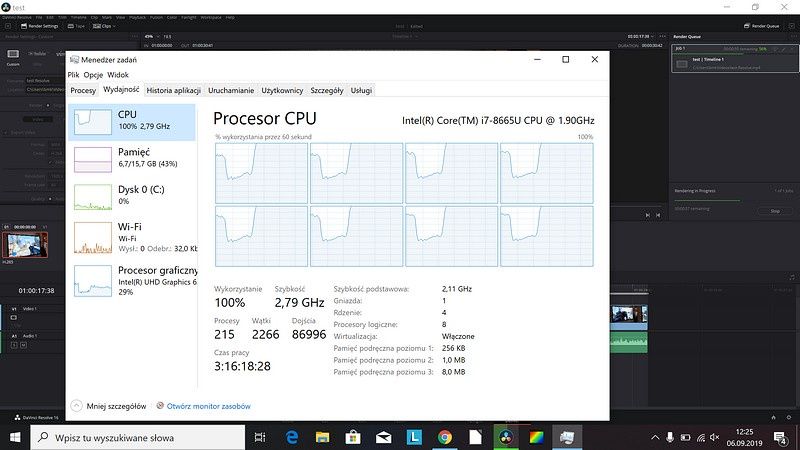Image resolution: width=800 pixels, height=450 pixels.
Task: Toggle Render Queue panel button in Resolve
Action: coord(761,26)
